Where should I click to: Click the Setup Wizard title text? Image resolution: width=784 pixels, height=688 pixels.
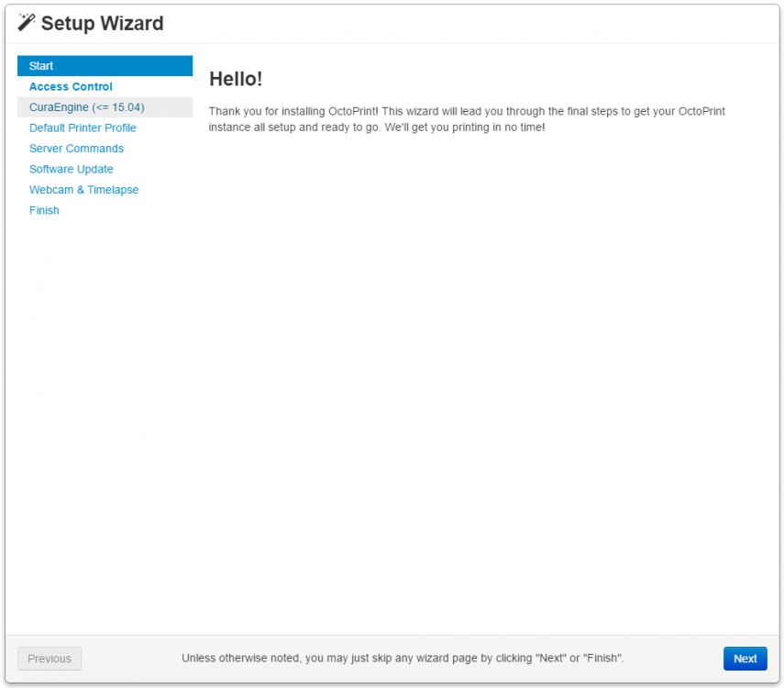point(102,23)
